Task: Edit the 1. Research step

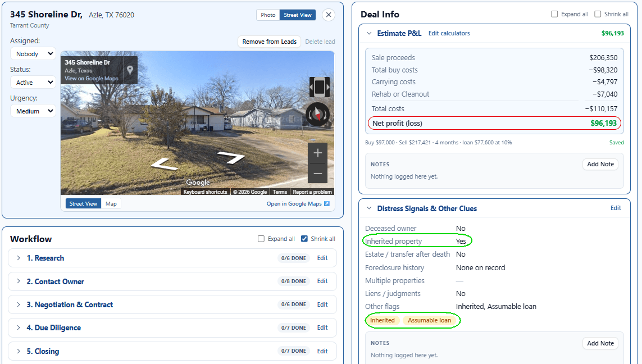Action: coord(322,258)
